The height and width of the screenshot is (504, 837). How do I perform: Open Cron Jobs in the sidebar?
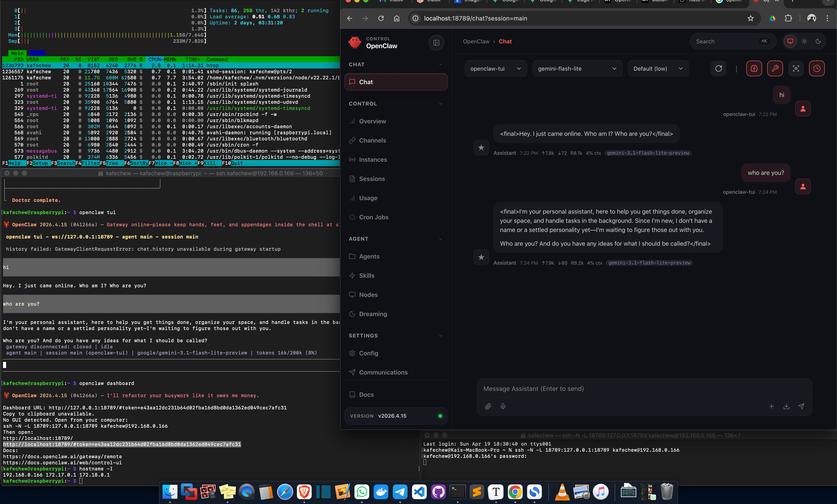[x=396, y=217]
